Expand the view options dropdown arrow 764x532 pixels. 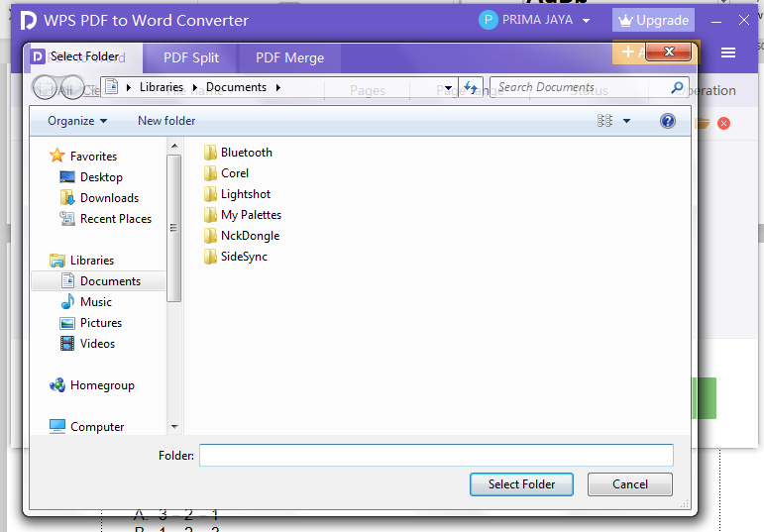point(626,121)
